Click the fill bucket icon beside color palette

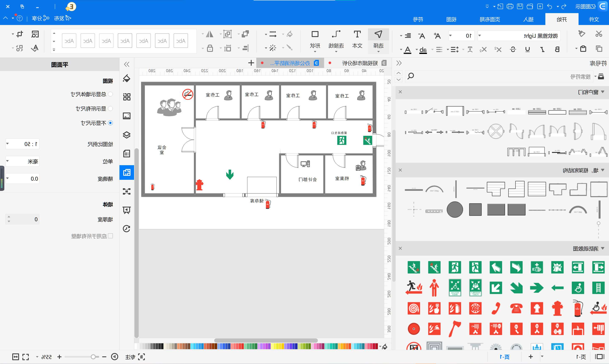(x=384, y=347)
